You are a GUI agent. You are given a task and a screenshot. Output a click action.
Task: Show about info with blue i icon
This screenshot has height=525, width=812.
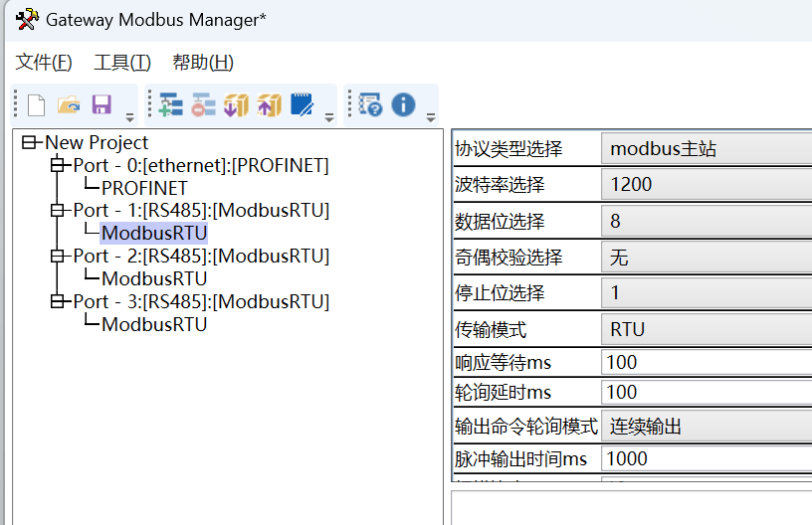coord(403,104)
